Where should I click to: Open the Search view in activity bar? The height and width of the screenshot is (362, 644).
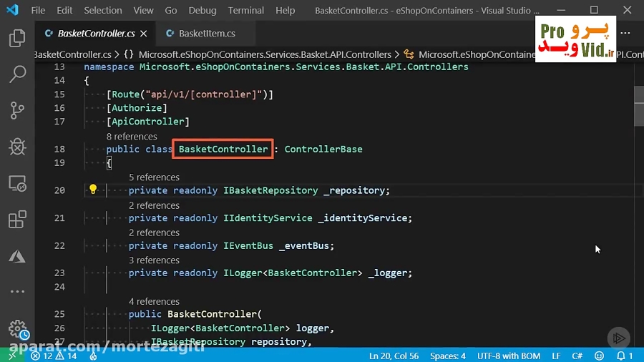click(x=17, y=74)
